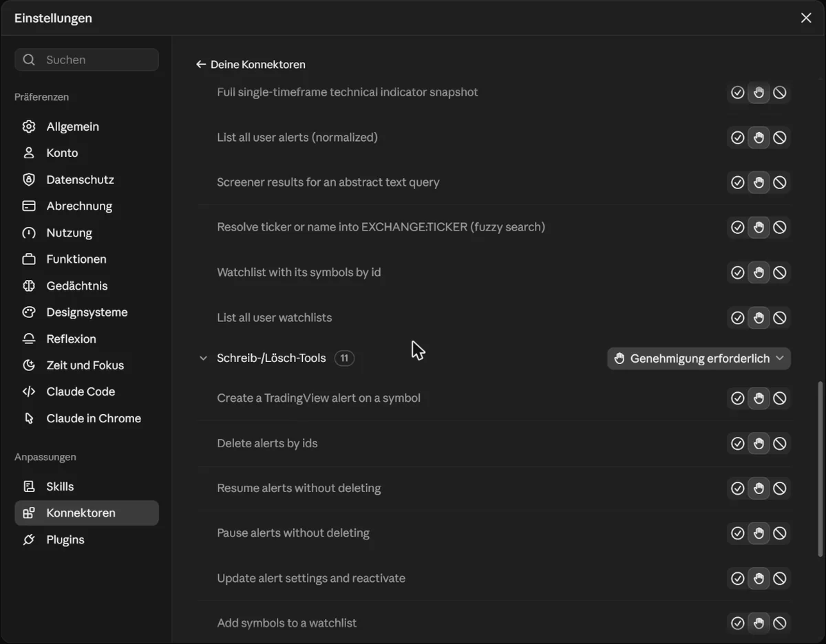Block List all user alerts tool
The width and height of the screenshot is (826, 644).
[x=780, y=138]
